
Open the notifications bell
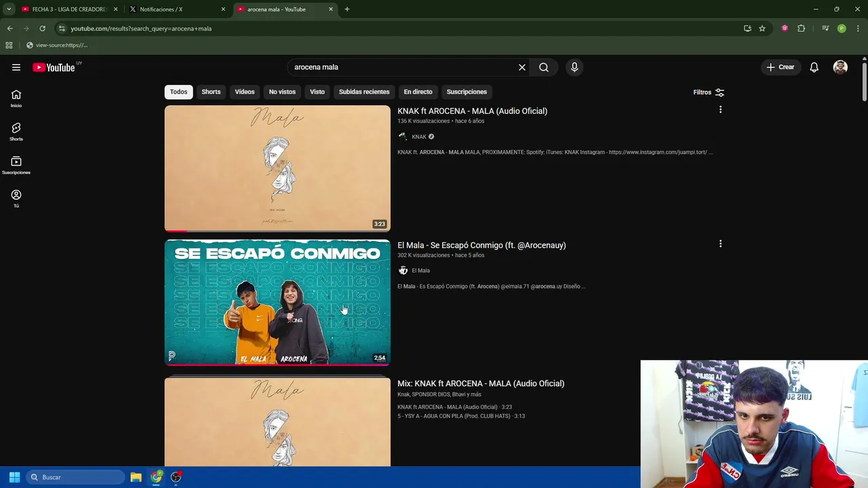(x=814, y=67)
